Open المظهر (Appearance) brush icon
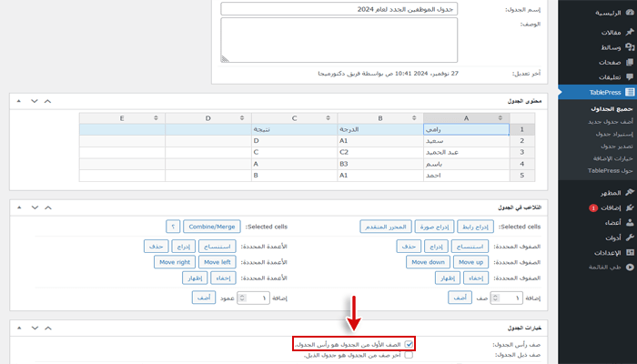 (x=630, y=192)
